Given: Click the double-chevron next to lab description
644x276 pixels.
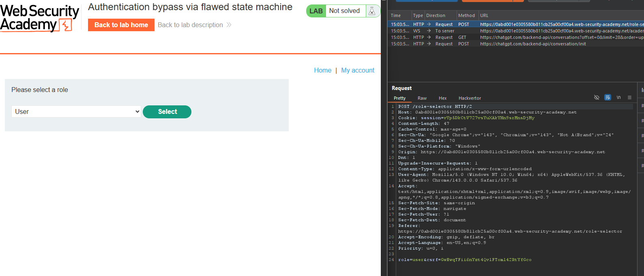Looking at the screenshot, I should click(229, 25).
